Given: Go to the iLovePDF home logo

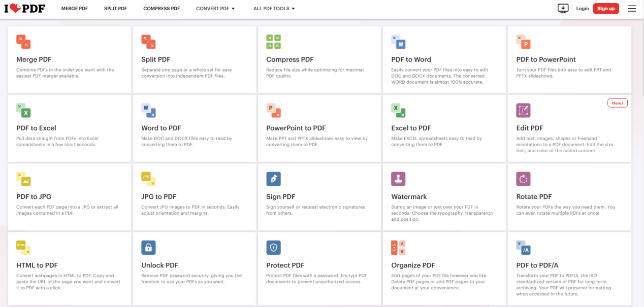Looking at the screenshot, I should [x=24, y=9].
